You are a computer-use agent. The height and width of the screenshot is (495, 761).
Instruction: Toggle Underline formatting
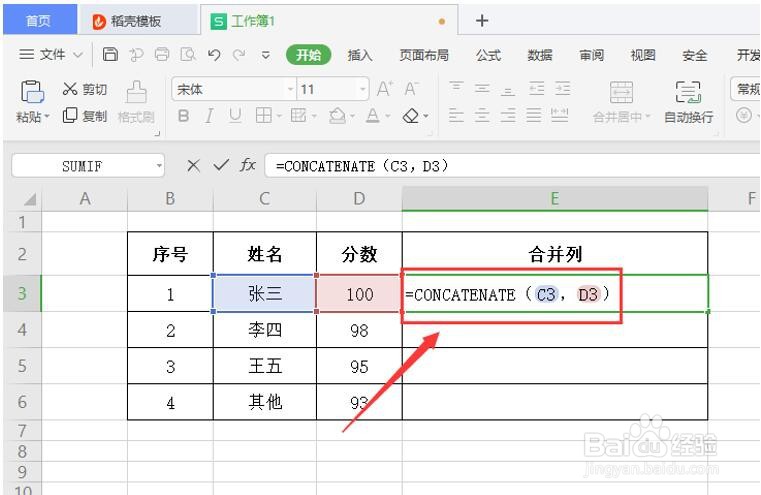click(235, 116)
